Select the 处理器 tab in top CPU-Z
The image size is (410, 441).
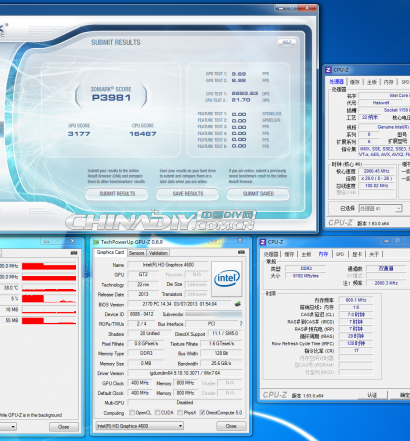point(336,82)
